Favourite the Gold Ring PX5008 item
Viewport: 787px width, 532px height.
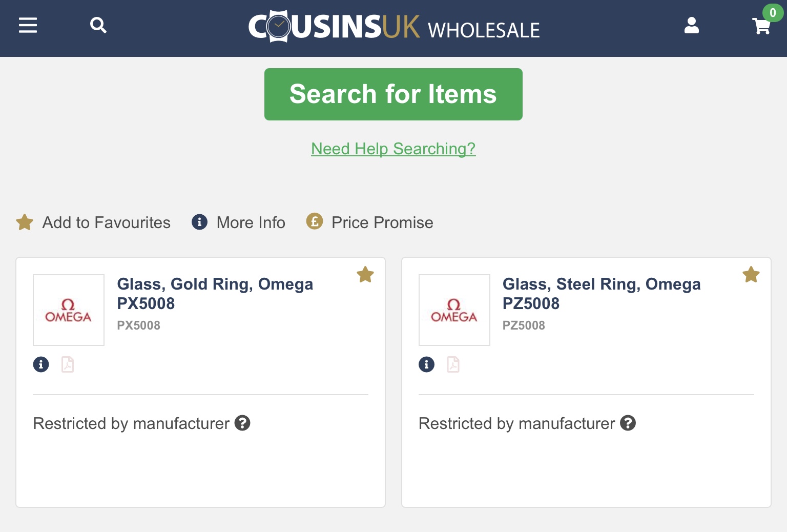(365, 275)
